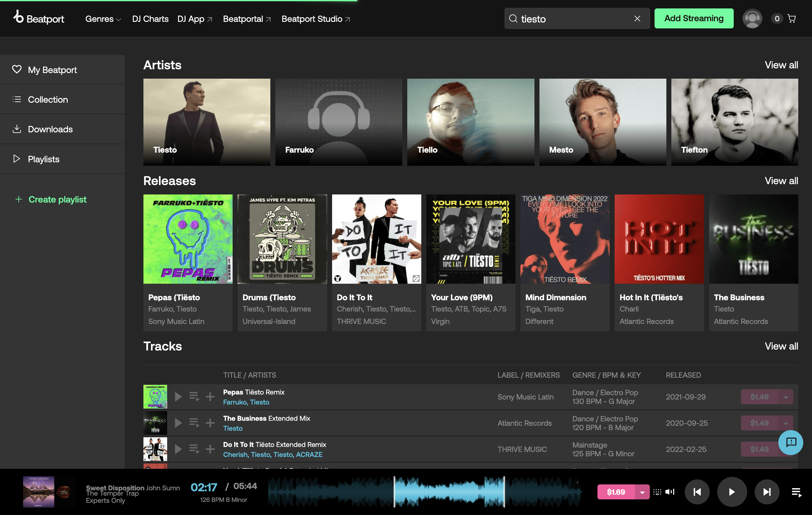The width and height of the screenshot is (812, 515).
Task: Open Collection in sidebar
Action: pos(62,99)
